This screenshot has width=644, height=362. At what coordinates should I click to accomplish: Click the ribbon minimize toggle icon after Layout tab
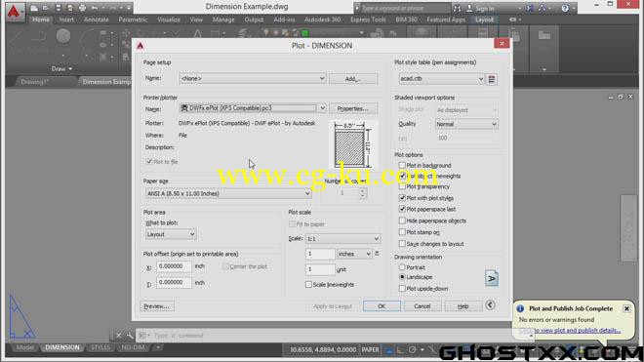514,20
